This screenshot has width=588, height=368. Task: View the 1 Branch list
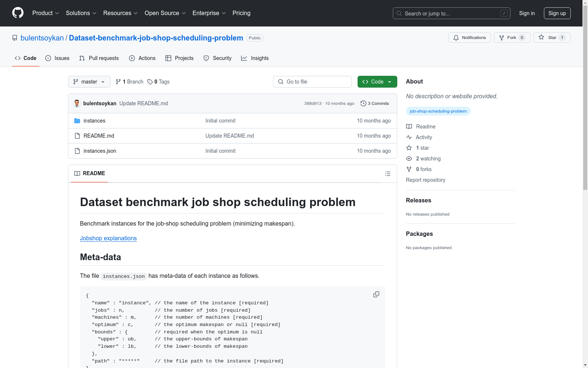pyautogui.click(x=129, y=82)
